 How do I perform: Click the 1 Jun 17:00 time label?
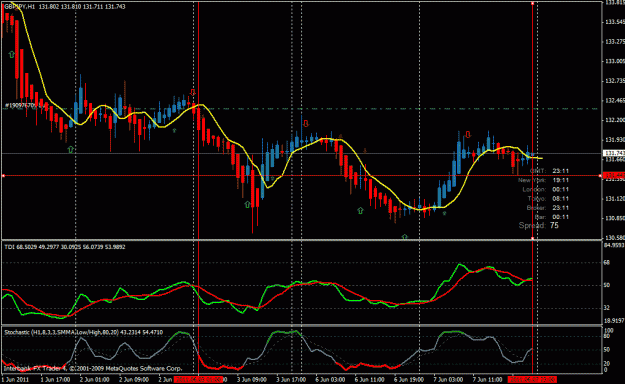point(55,379)
